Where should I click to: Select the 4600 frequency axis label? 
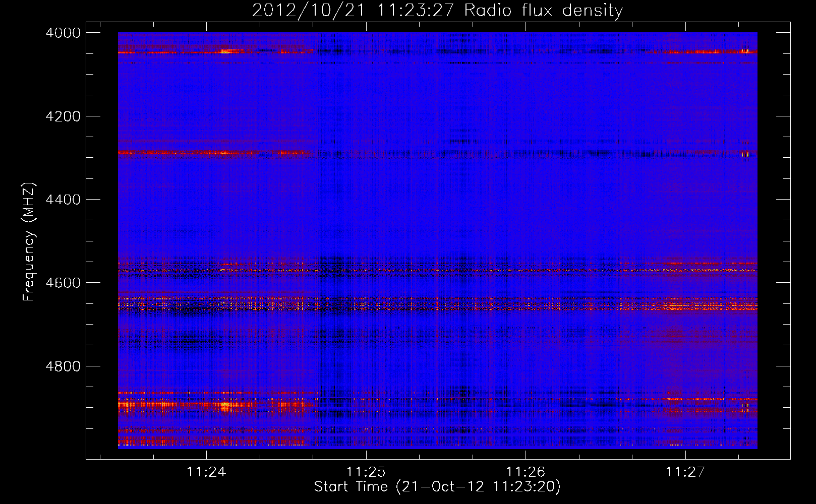[63, 283]
